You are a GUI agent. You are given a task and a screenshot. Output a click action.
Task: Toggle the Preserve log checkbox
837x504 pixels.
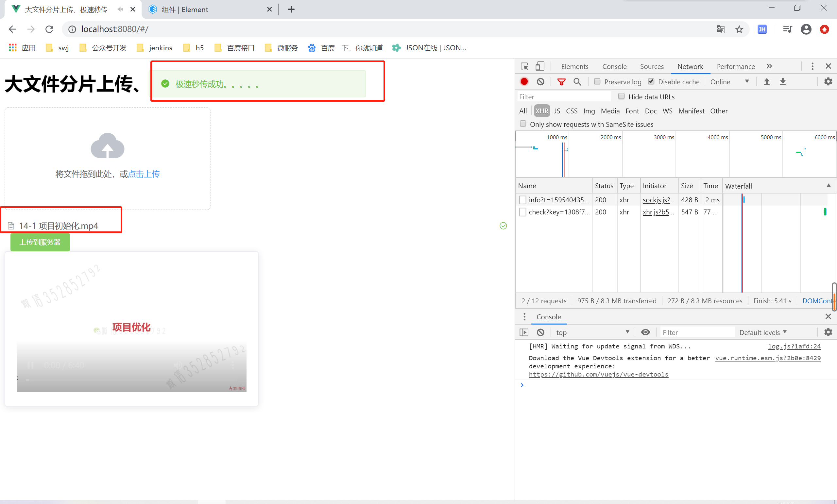(597, 82)
